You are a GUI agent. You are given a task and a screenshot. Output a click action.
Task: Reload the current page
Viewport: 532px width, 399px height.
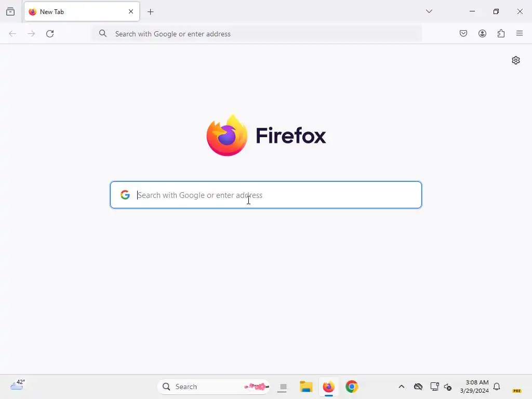(x=50, y=34)
